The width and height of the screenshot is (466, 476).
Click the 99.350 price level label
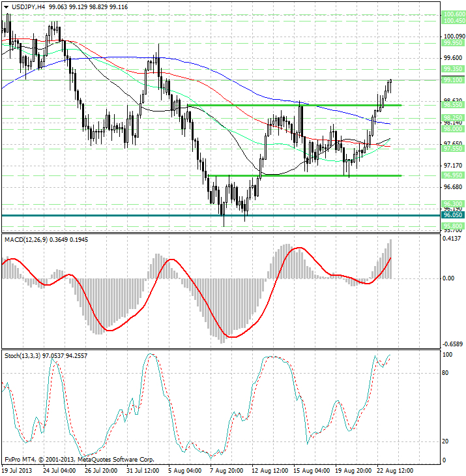click(453, 69)
